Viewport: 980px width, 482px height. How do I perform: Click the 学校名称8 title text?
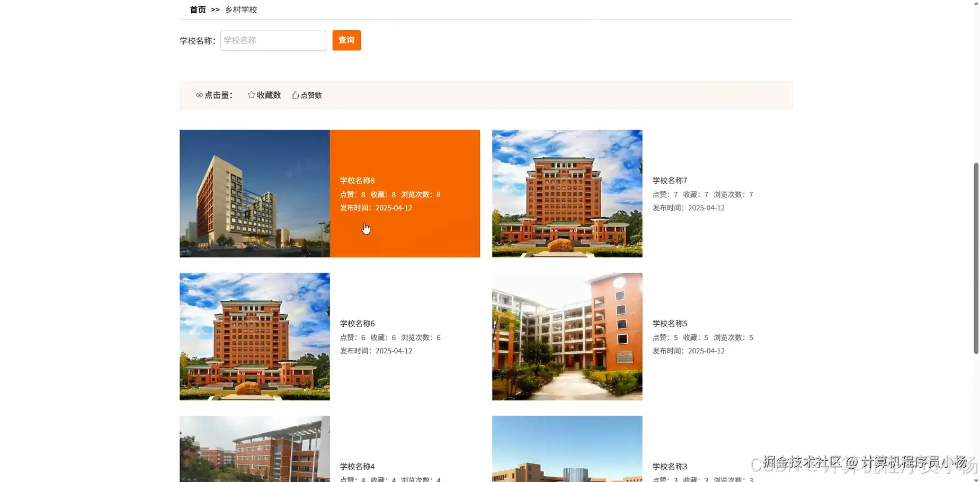click(x=357, y=180)
